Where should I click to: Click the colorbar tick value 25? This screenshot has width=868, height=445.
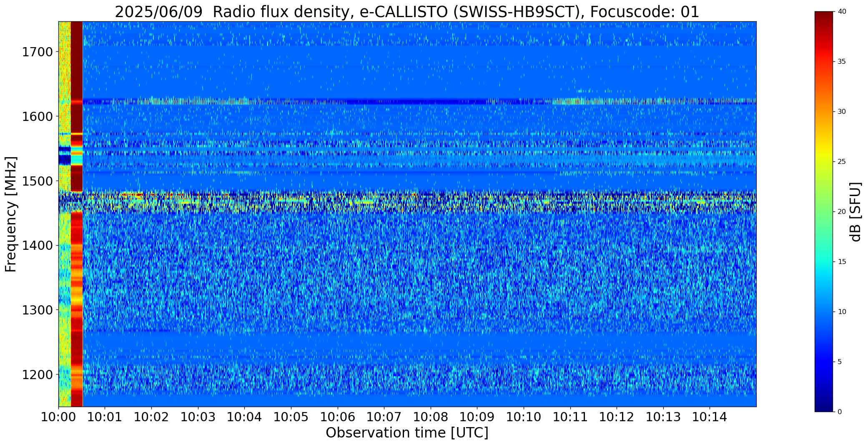(x=842, y=162)
